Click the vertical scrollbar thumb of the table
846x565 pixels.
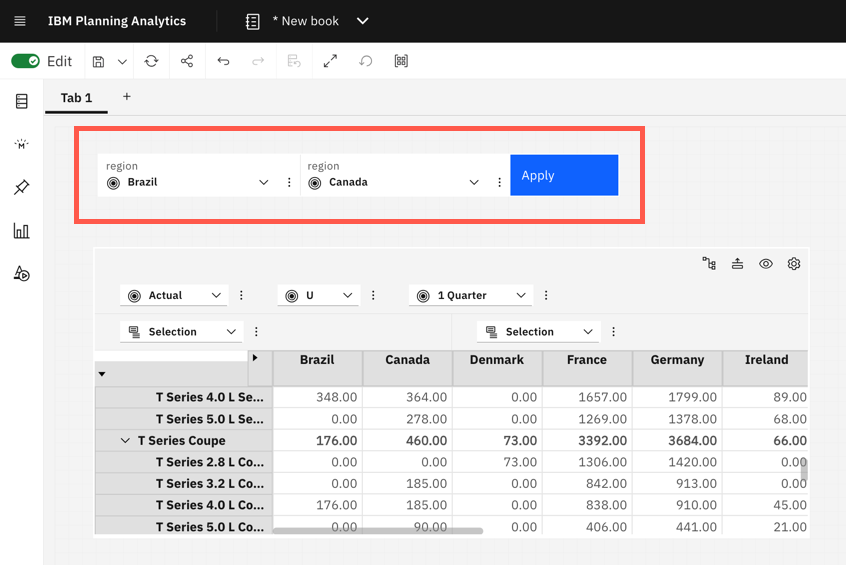click(804, 469)
